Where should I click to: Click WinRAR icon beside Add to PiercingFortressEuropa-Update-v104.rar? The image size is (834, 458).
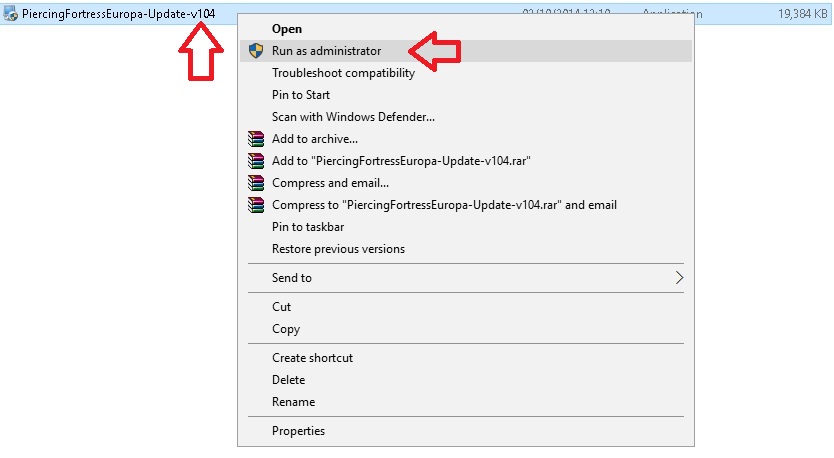coord(256,161)
